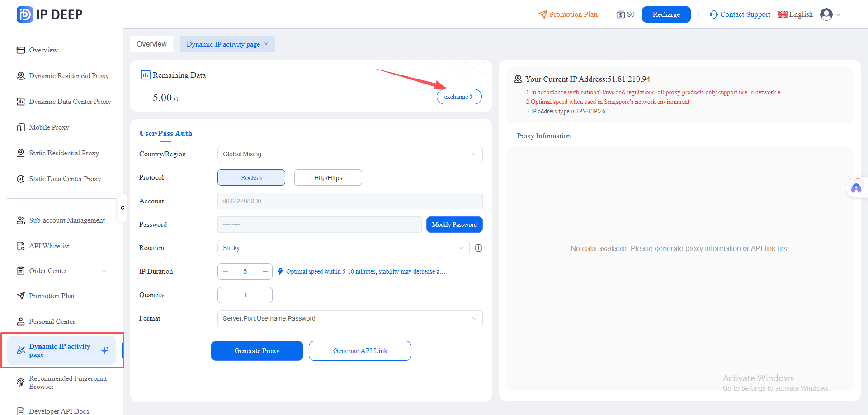
Task: Decrease the IP Duration value
Action: coord(225,271)
